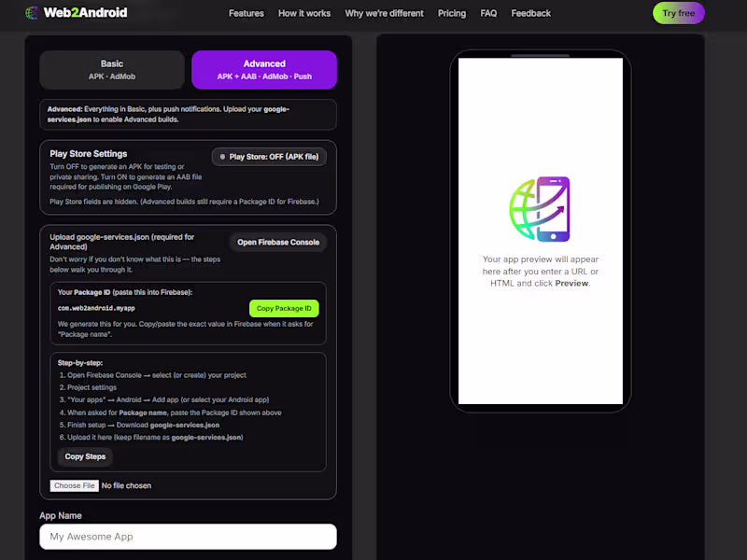The image size is (747, 560).
Task: Click the app preview placeholder message
Action: tap(541, 271)
